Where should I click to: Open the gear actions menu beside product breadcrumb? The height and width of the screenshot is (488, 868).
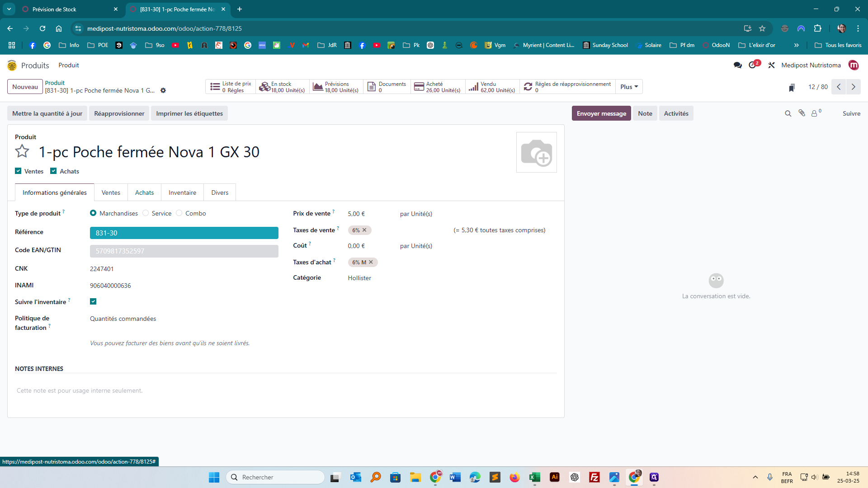point(163,90)
